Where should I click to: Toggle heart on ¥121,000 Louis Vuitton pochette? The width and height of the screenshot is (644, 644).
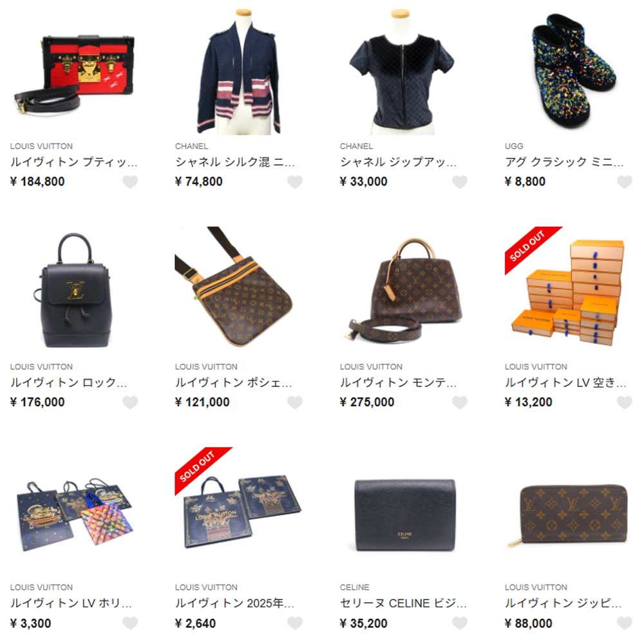(295, 402)
